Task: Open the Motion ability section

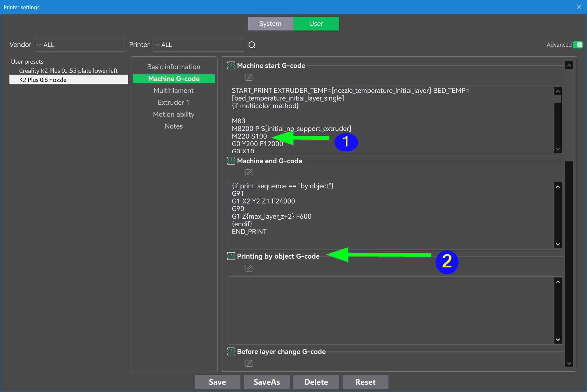Action: point(174,114)
